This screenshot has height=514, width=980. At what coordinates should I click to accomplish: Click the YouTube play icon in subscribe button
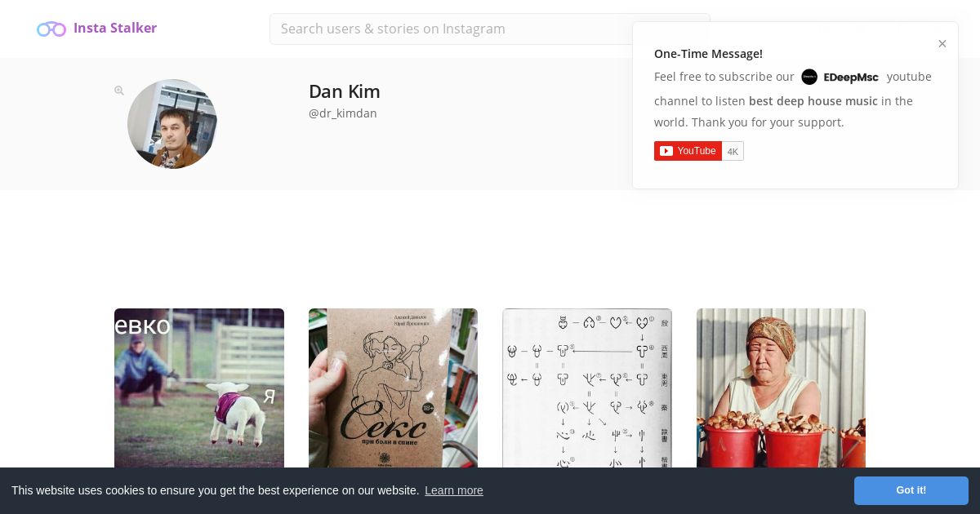tap(666, 151)
